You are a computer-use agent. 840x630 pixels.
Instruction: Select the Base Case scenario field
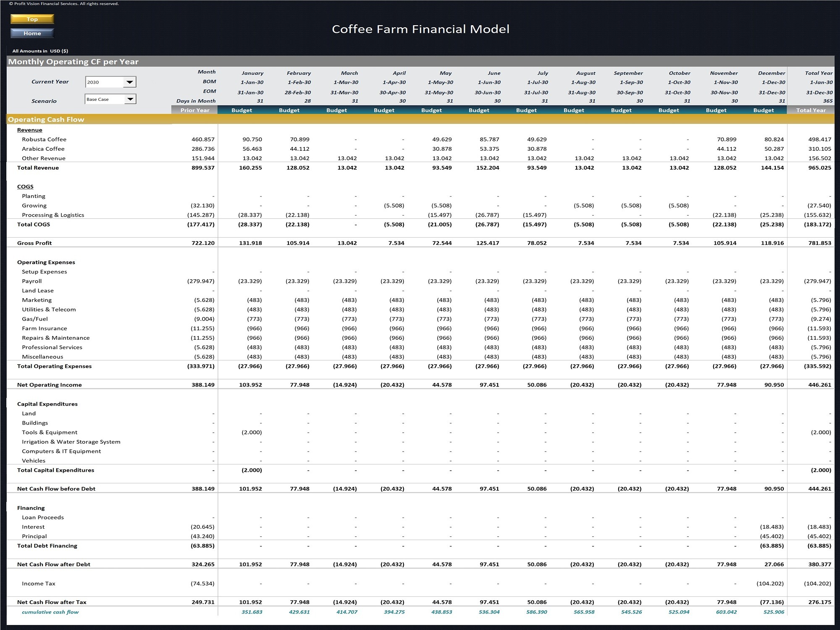[x=105, y=99]
